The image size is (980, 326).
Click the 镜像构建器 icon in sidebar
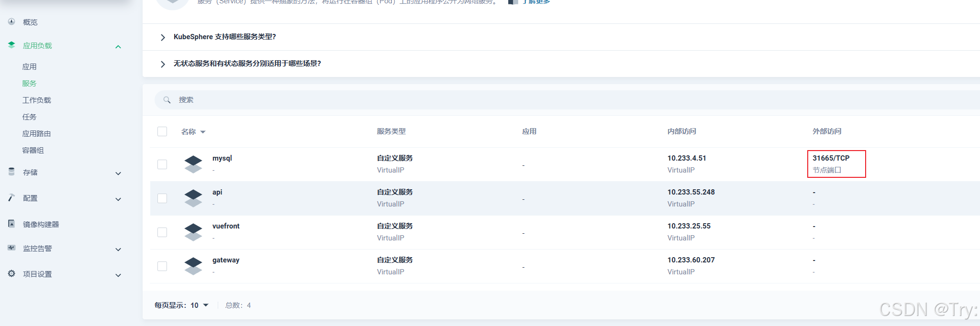coord(11,224)
